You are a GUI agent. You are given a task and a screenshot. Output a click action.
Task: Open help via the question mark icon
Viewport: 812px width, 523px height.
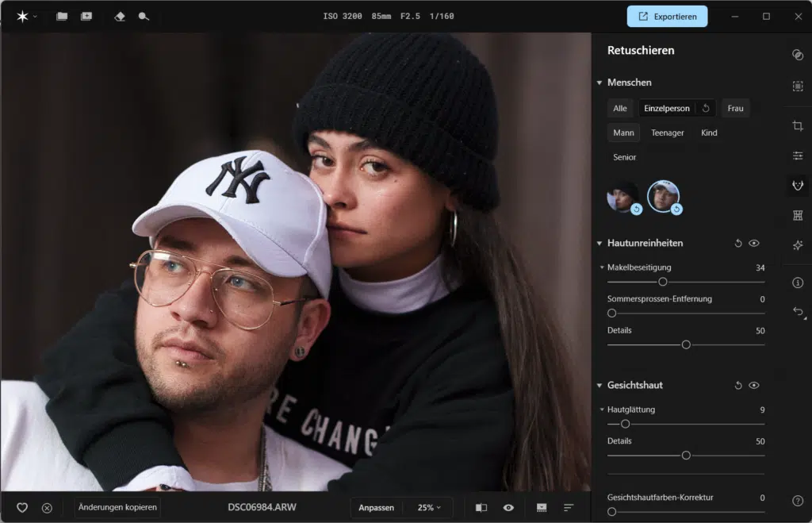tap(798, 501)
